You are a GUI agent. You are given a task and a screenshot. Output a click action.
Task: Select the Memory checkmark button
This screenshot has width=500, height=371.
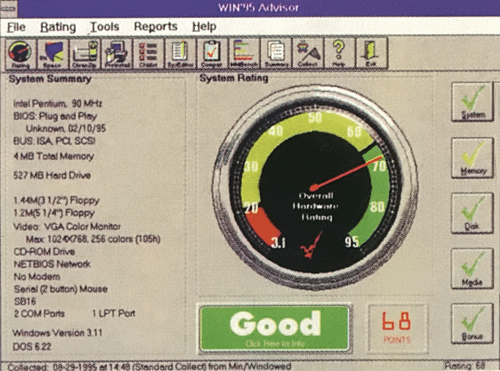473,158
